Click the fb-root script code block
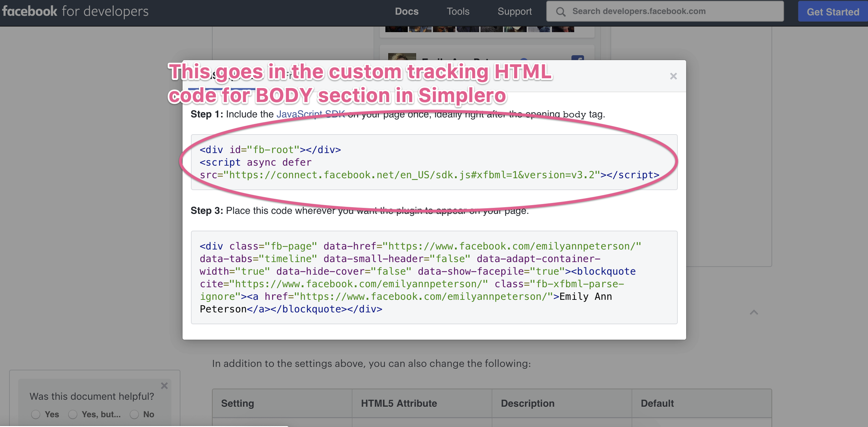This screenshot has width=868, height=427. pos(434,162)
